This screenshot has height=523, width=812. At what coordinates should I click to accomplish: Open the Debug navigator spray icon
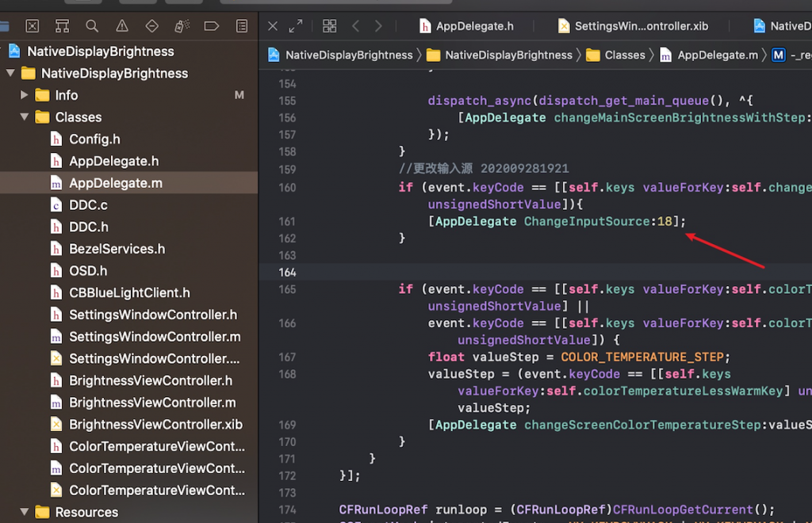click(x=182, y=26)
